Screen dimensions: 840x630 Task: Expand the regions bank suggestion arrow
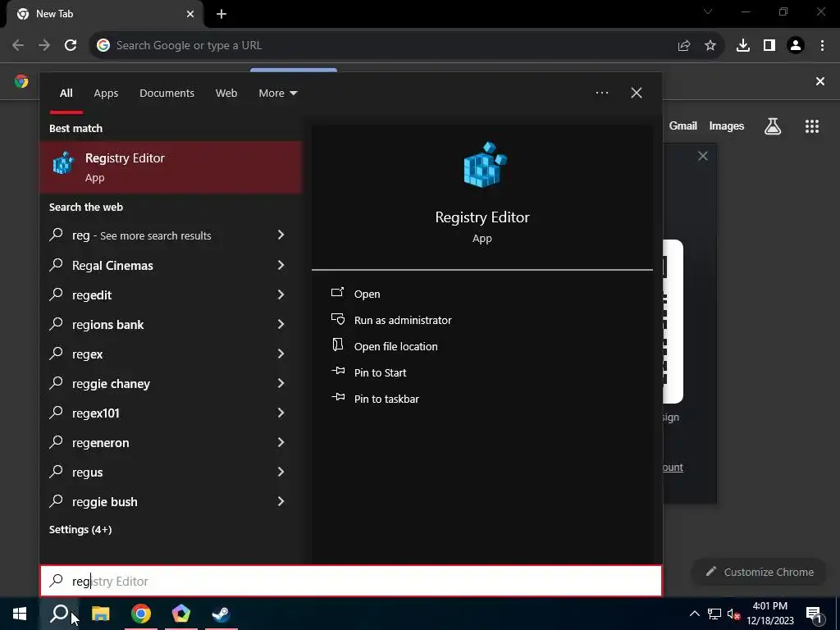(x=281, y=323)
